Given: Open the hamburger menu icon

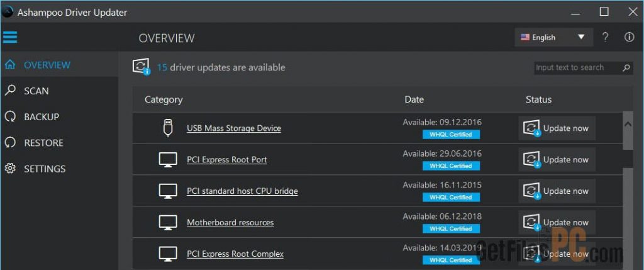Looking at the screenshot, I should [x=10, y=37].
